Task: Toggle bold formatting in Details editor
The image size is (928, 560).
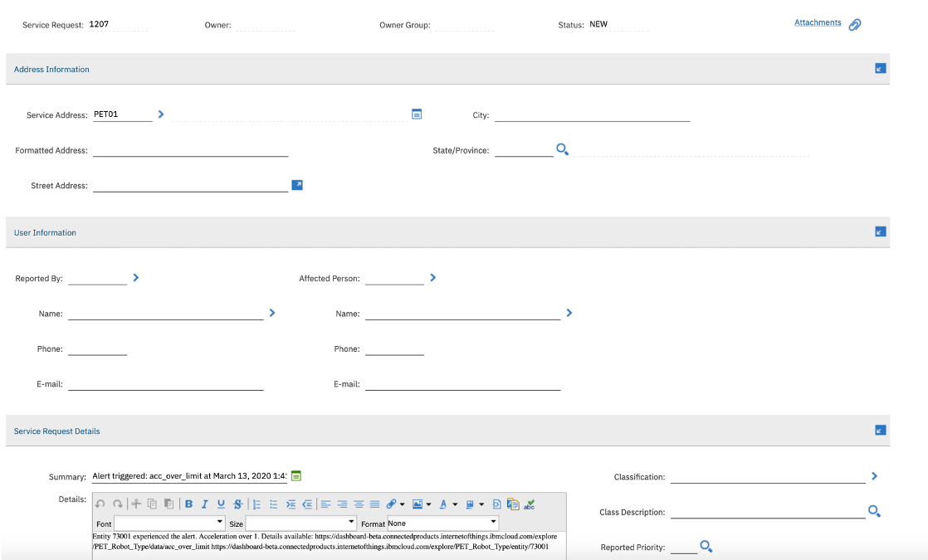Action: (188, 504)
